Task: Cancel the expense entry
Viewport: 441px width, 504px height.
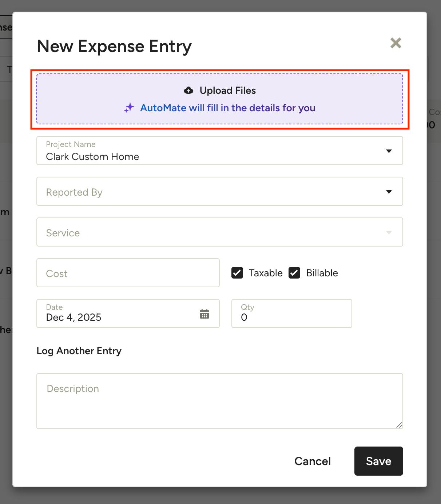Action: (312, 461)
